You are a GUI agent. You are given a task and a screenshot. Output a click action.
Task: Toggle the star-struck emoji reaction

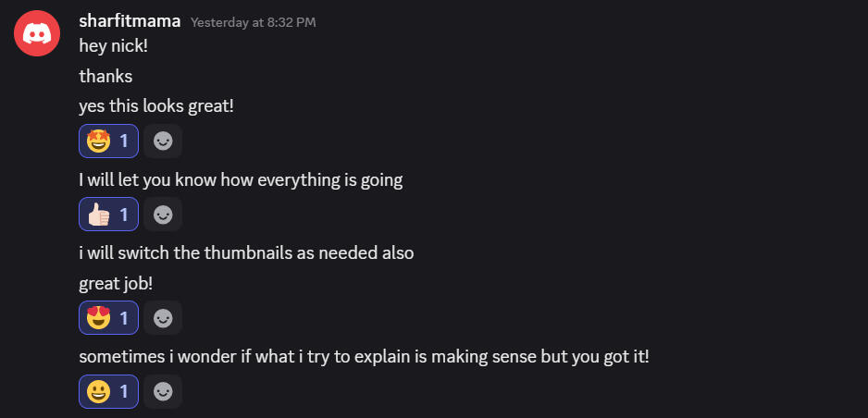click(x=108, y=141)
